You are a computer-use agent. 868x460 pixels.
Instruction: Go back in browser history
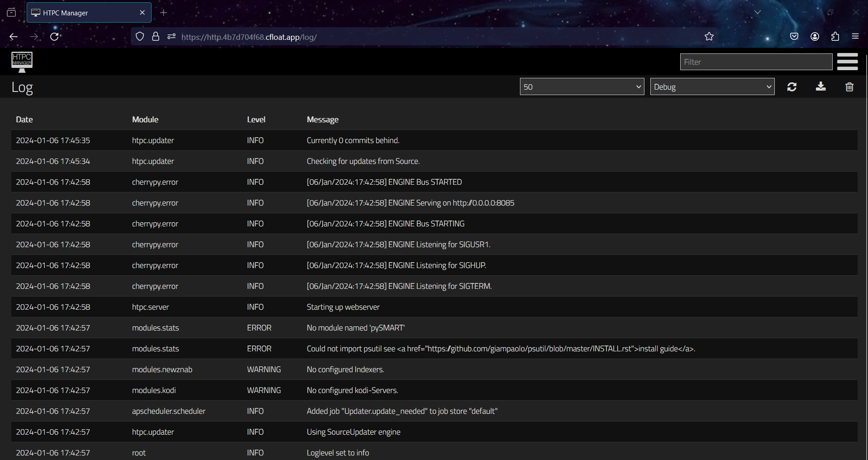click(x=14, y=37)
